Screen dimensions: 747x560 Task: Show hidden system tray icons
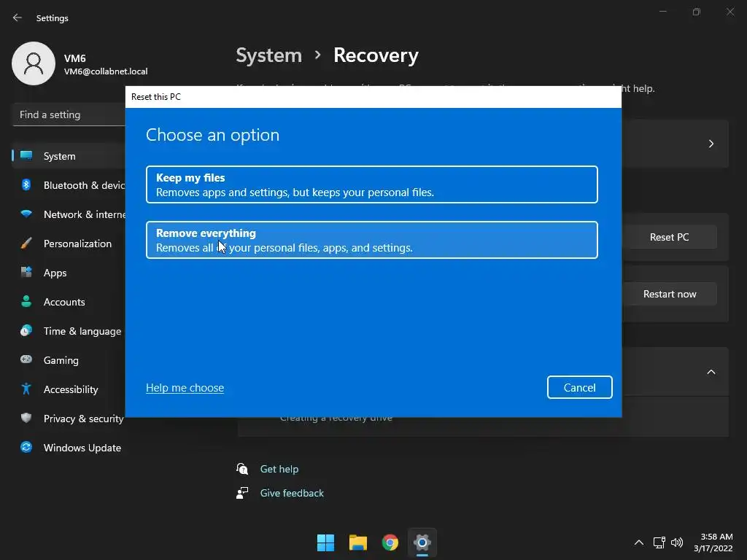[639, 542]
